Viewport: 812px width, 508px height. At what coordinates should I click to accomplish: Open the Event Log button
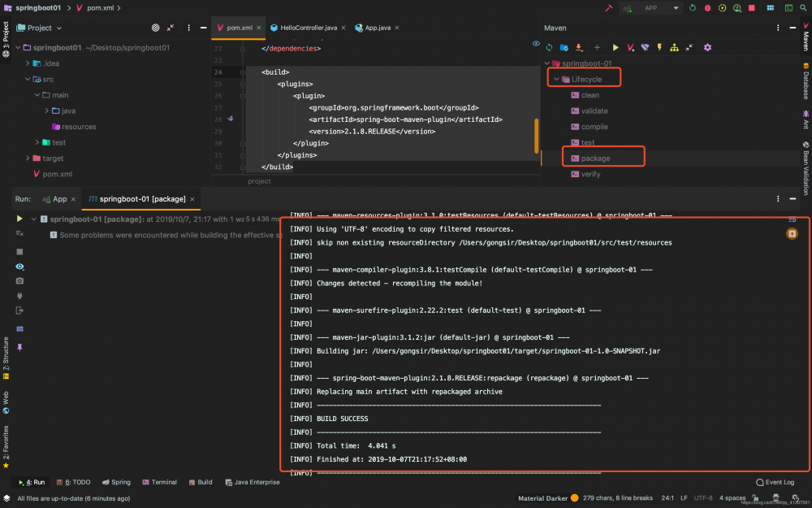pos(775,482)
